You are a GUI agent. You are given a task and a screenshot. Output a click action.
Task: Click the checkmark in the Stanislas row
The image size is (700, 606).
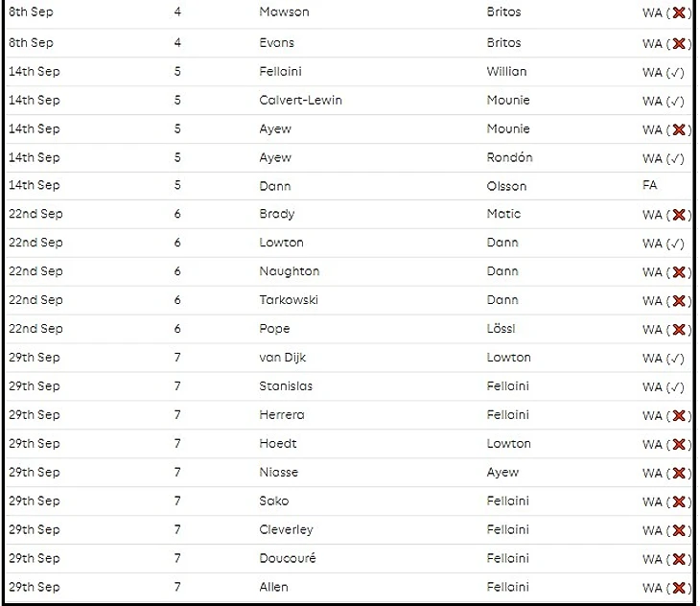point(677,387)
